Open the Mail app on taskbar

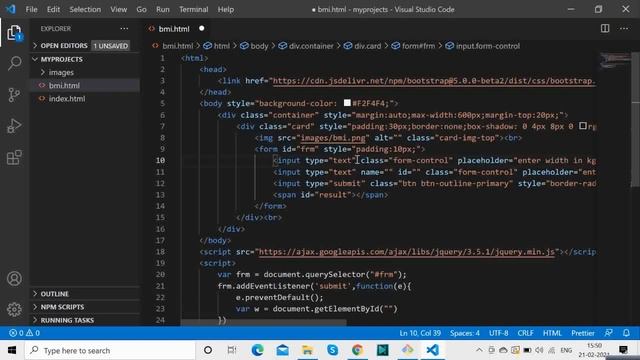(282, 350)
